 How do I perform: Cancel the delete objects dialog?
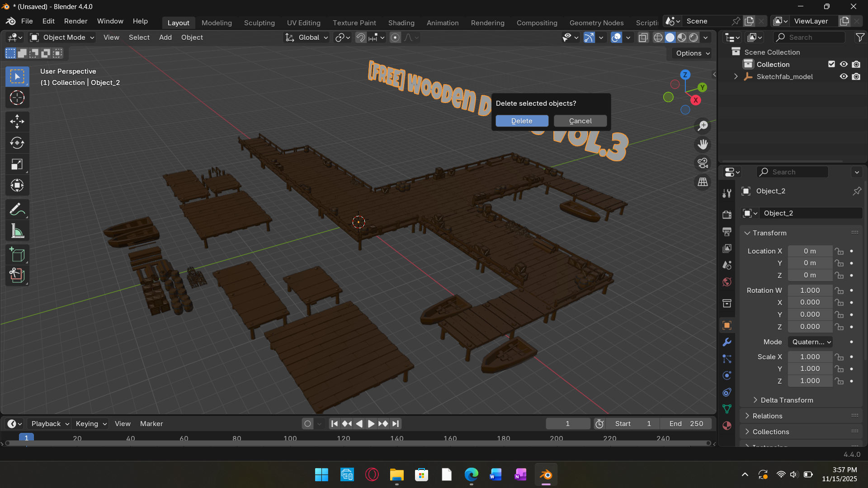click(x=580, y=121)
